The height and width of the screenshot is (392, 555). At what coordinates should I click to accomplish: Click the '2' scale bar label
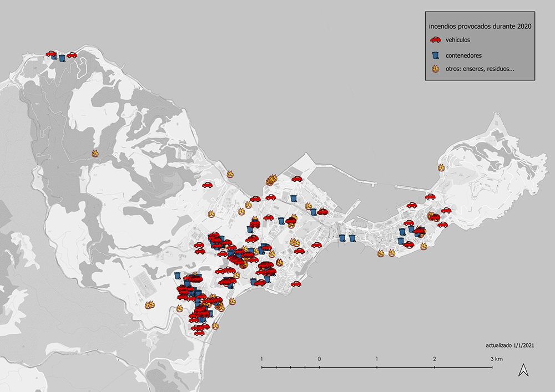point(435,359)
